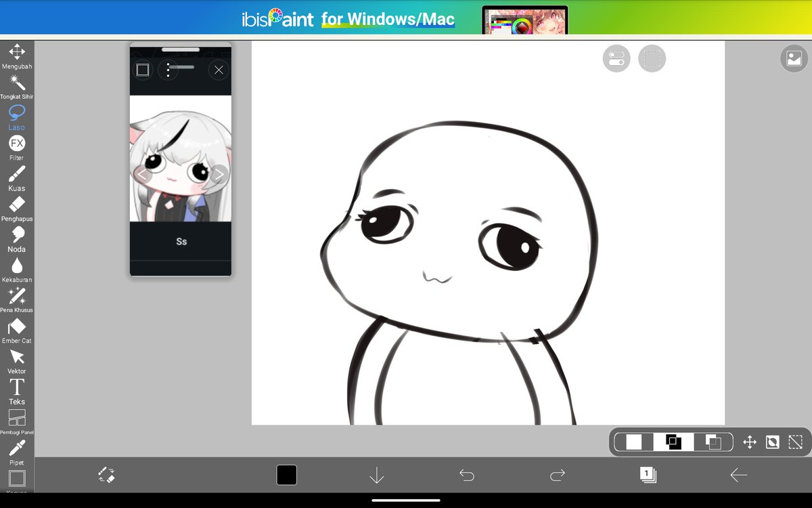Open the dashed-square selection icon above canvas
This screenshot has width=812, height=508.
click(x=652, y=59)
